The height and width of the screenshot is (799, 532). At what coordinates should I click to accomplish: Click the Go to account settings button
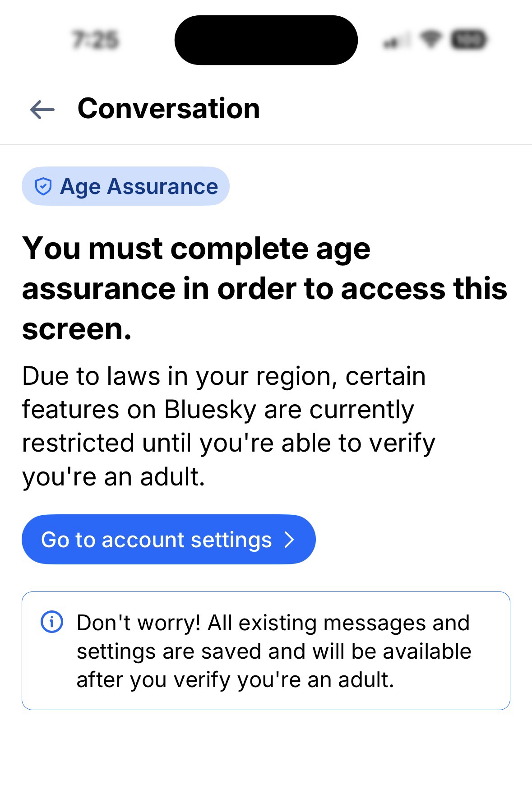tap(168, 540)
